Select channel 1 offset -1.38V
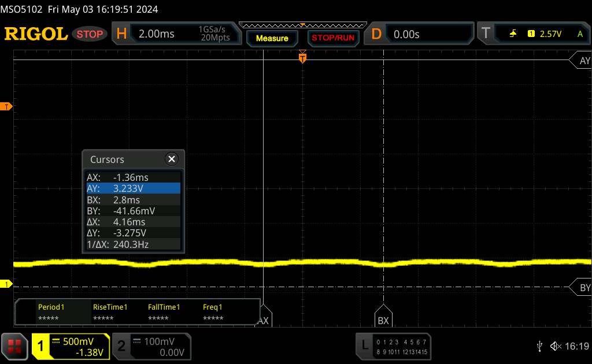 point(90,352)
